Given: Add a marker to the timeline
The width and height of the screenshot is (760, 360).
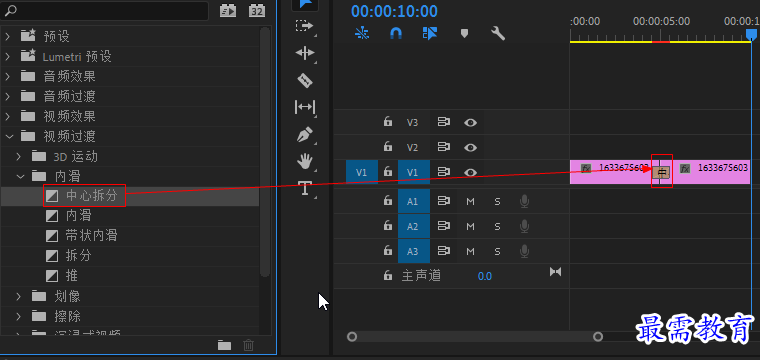Looking at the screenshot, I should tap(464, 33).
